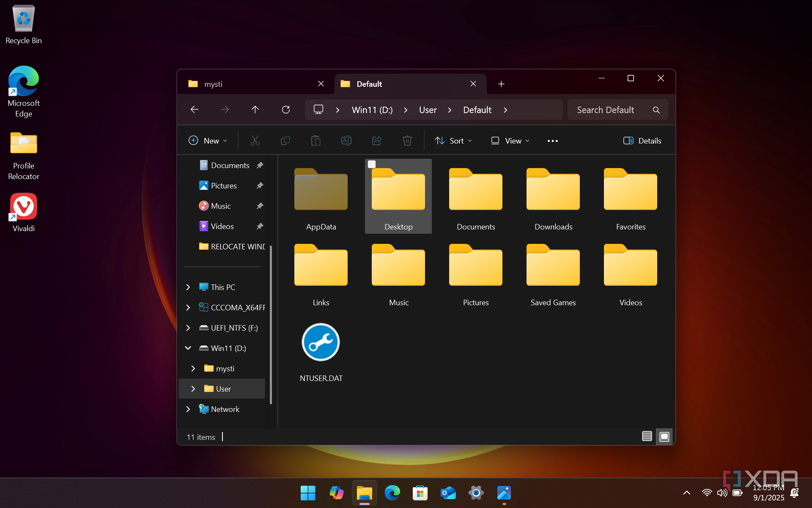812x508 pixels.
Task: Click the Copy icon in toolbar
Action: 285,141
